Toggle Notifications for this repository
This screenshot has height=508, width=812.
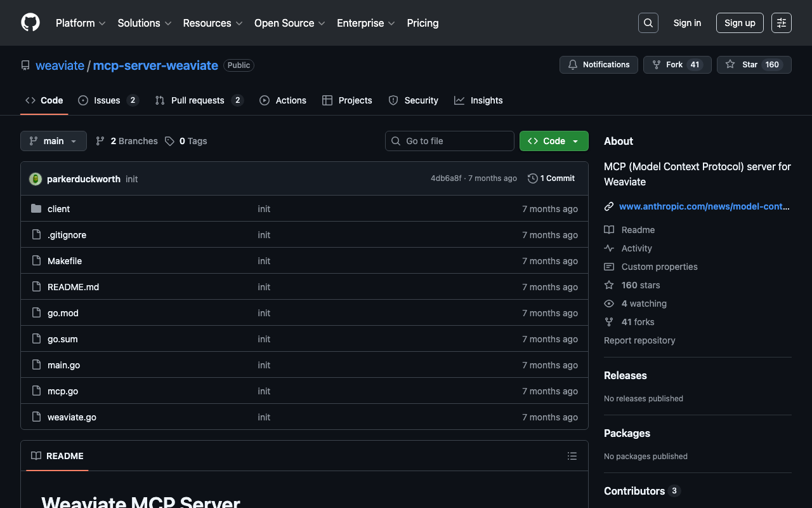tap(598, 65)
